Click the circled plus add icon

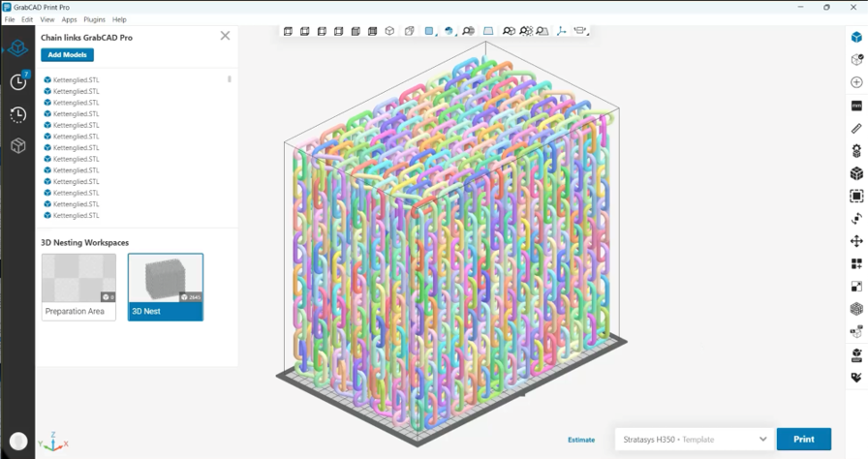point(856,82)
